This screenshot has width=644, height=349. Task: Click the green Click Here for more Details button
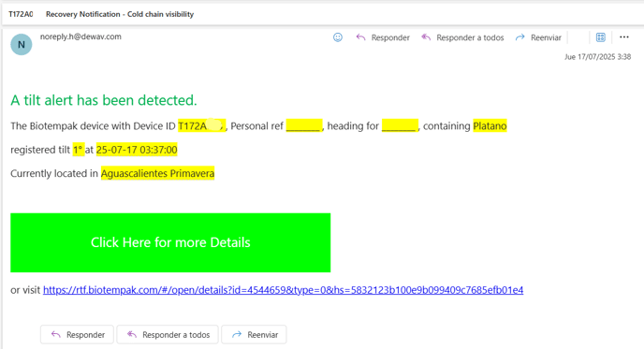pyautogui.click(x=170, y=242)
